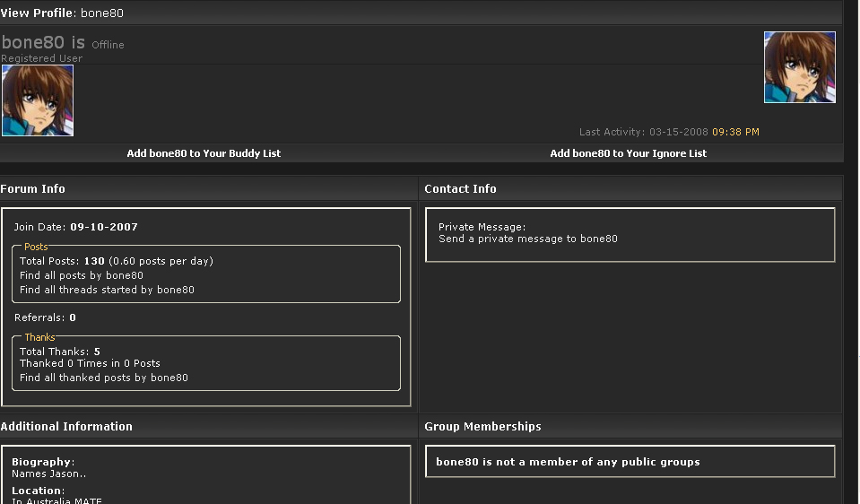Open Find all posts by bone80

(x=82, y=275)
